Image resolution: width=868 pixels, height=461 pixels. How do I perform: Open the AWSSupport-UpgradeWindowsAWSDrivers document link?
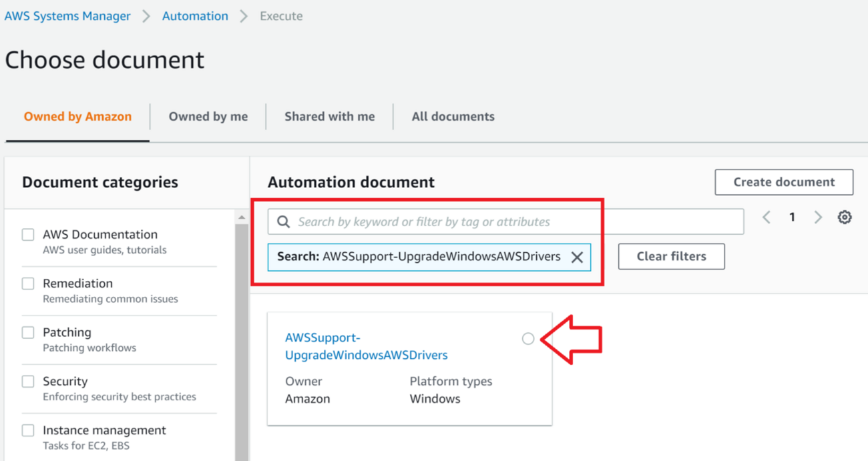click(x=366, y=346)
